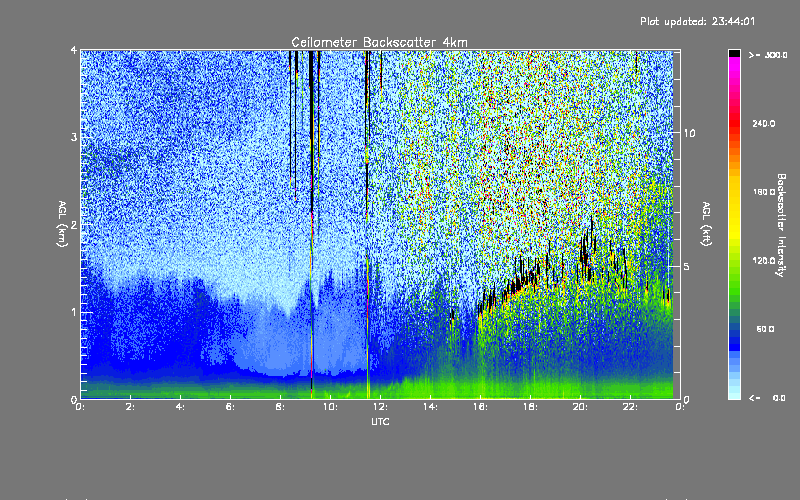
Task: Click the 3 tick on the AGL (km) axis
Action: 74,137
